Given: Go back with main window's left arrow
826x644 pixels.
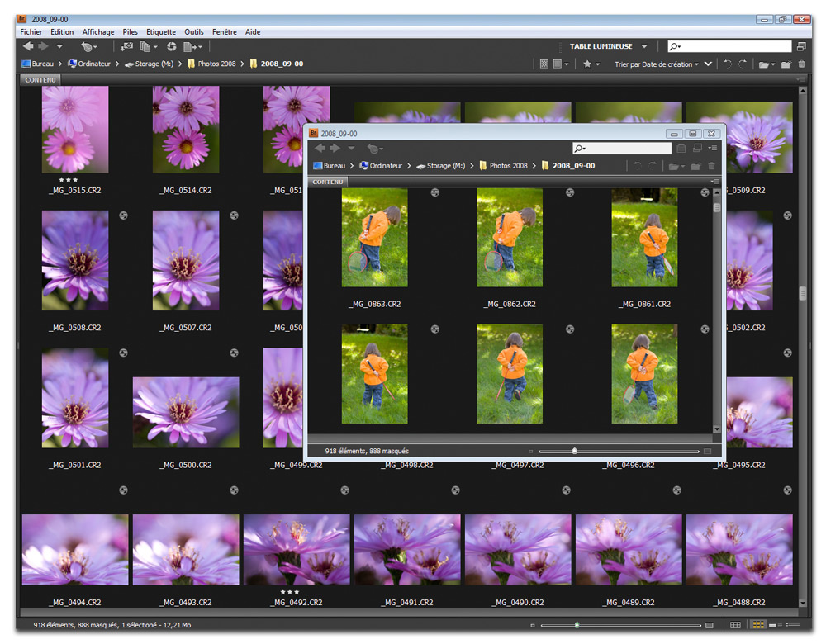Looking at the screenshot, I should pyautogui.click(x=28, y=46).
